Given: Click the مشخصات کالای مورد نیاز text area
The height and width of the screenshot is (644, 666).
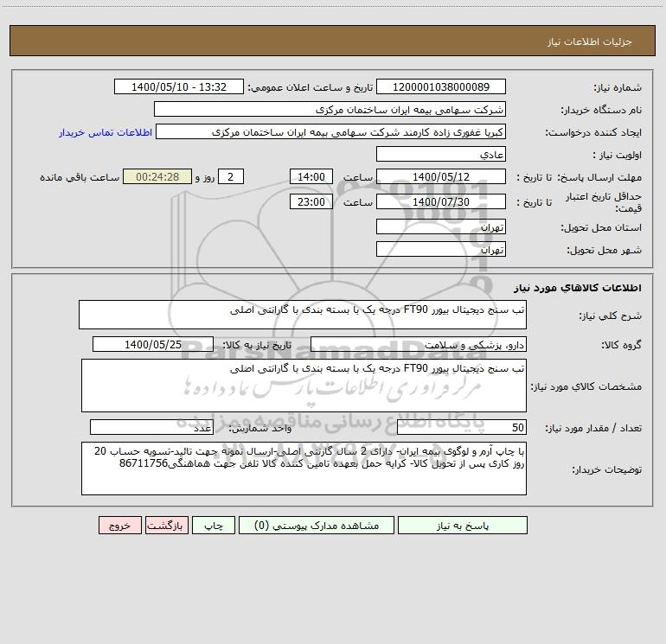Looking at the screenshot, I should [304, 386].
